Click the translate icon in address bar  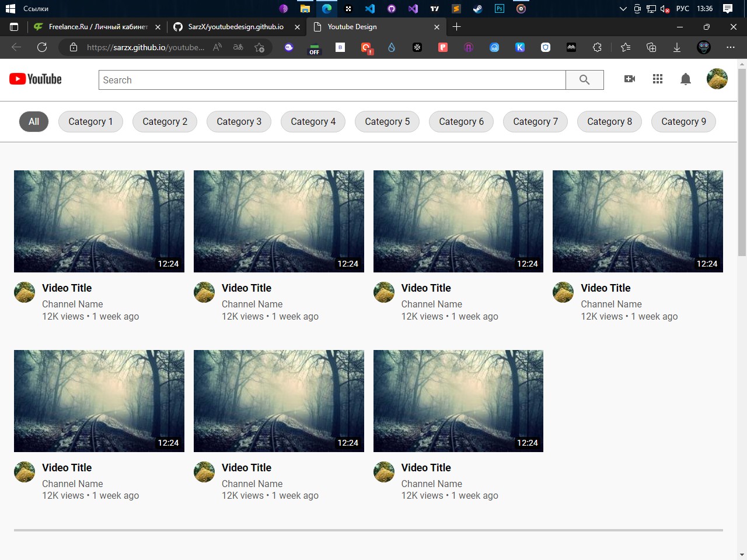(238, 47)
